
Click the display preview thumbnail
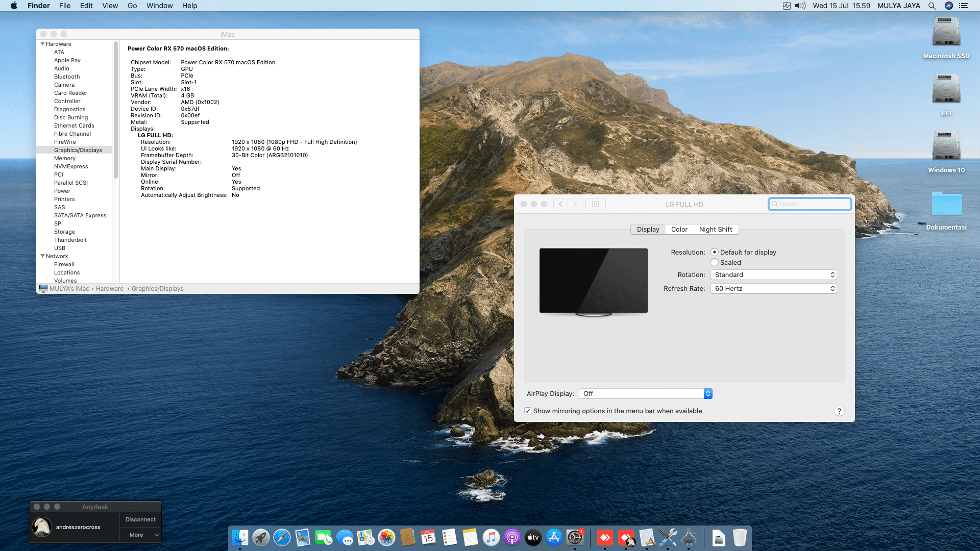(x=594, y=282)
